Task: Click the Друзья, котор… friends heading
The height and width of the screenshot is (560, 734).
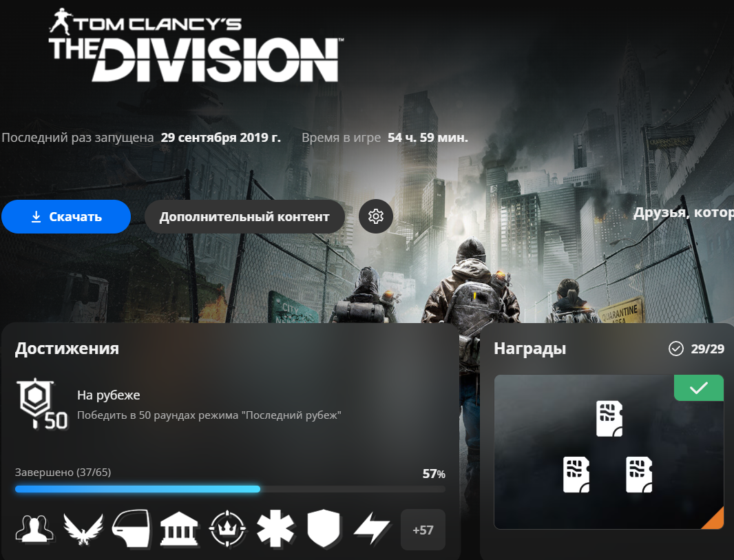Action: (x=684, y=213)
